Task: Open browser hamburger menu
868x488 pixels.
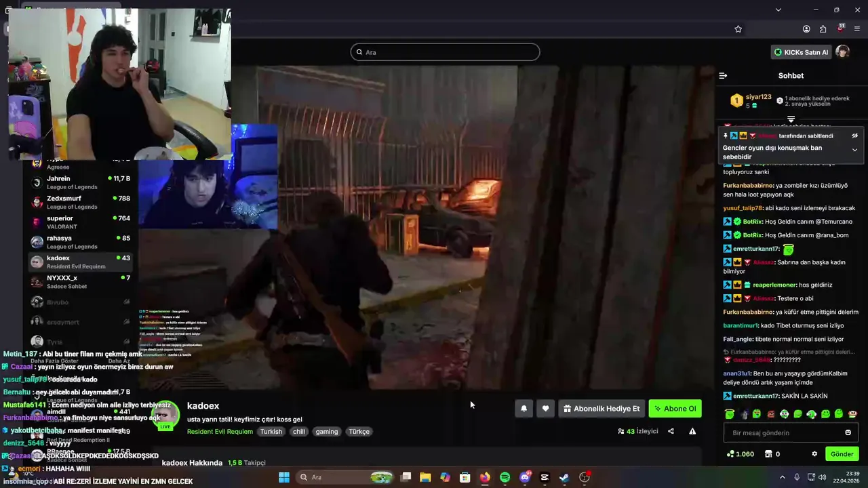Action: pyautogui.click(x=857, y=29)
